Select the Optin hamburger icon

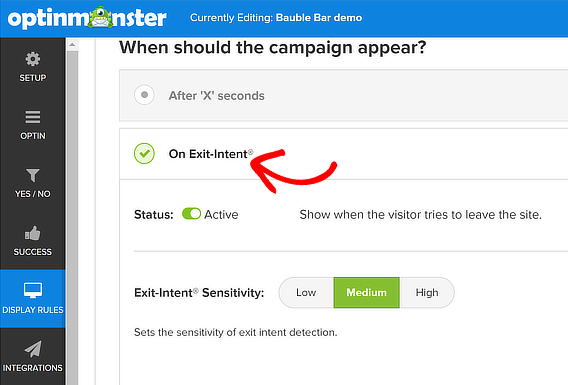point(33,117)
